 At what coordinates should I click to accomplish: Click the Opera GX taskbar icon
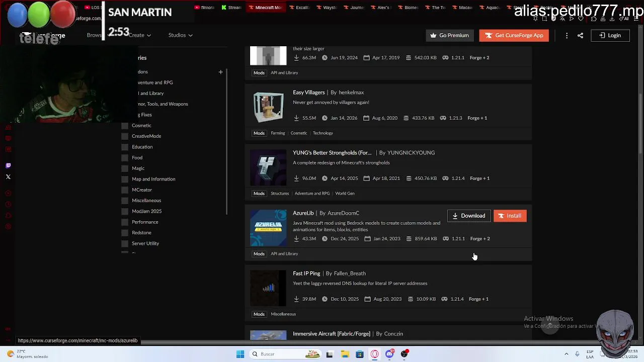pyautogui.click(x=375, y=354)
